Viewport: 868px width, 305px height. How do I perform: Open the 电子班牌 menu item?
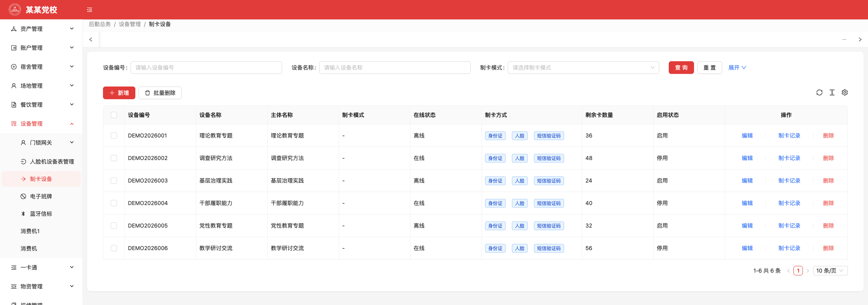pyautogui.click(x=41, y=196)
